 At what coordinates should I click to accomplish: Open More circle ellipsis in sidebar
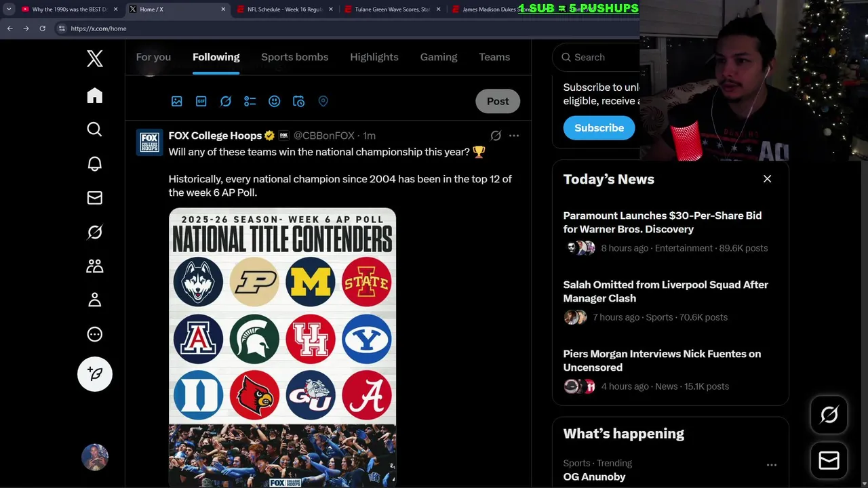(x=95, y=334)
